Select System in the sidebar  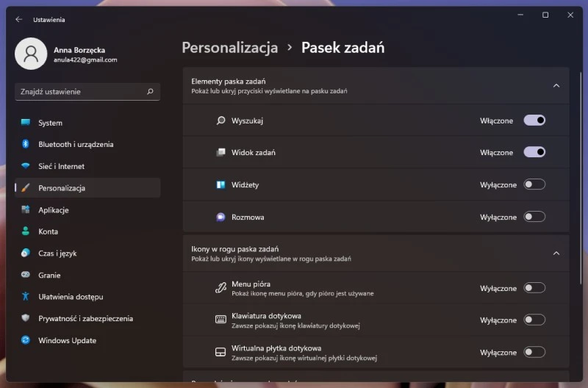50,123
